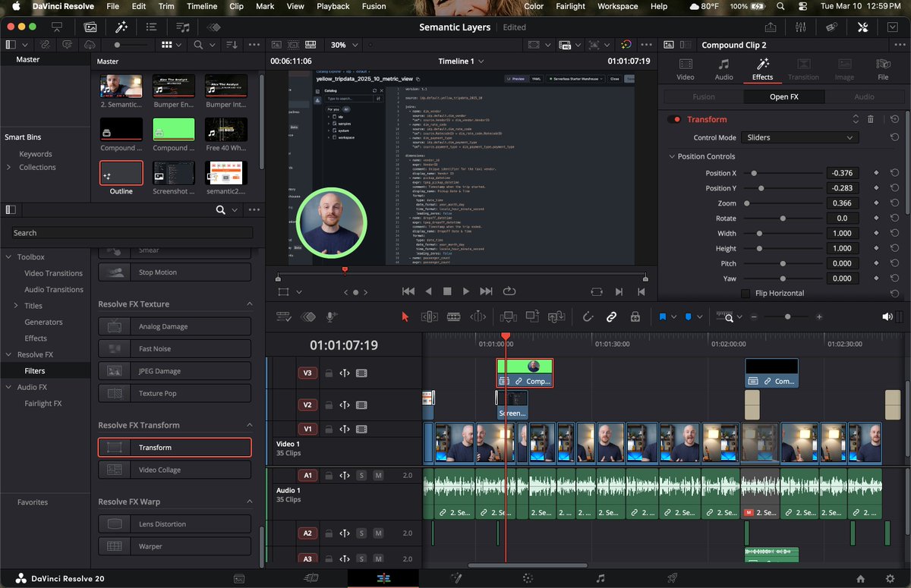Collapse the Resolve FX Transform group

click(249, 425)
